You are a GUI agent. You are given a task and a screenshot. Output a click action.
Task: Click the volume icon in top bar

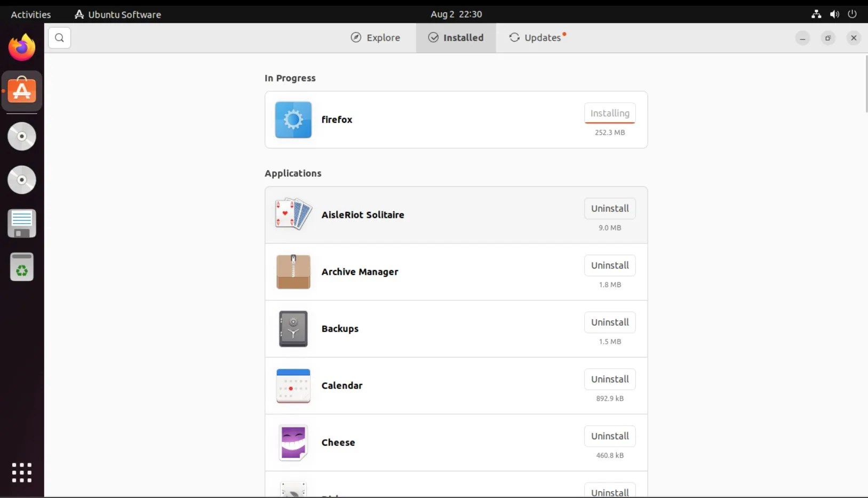coord(834,14)
